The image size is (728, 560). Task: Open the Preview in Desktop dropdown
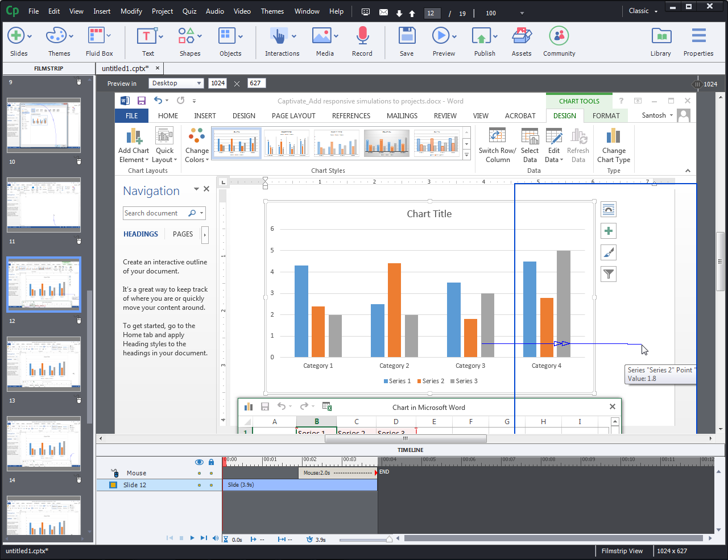176,83
